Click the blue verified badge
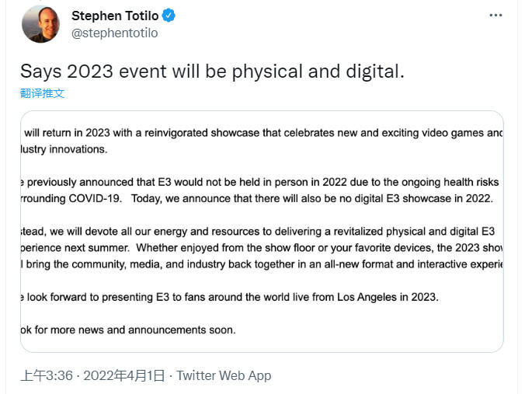The image size is (532, 394). pos(169,16)
